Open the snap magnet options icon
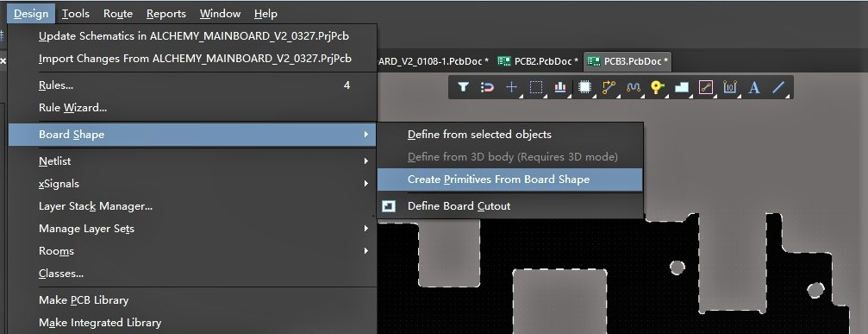The image size is (868, 334). click(487, 87)
